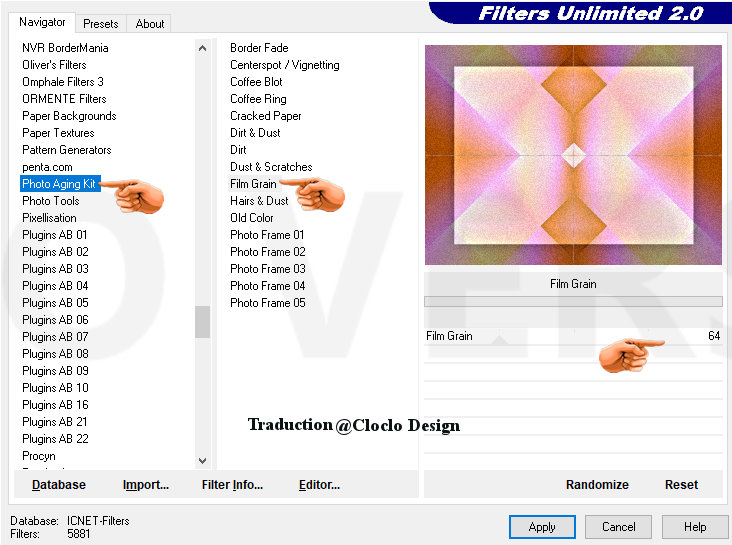Select Photo Aging Kit category
This screenshot has height=545, width=732.
[59, 184]
